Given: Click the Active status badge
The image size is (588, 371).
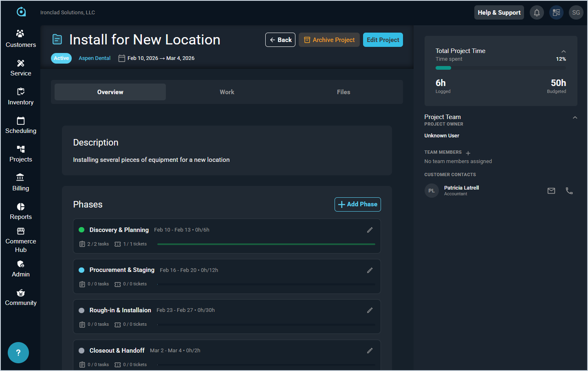Looking at the screenshot, I should click(x=61, y=58).
